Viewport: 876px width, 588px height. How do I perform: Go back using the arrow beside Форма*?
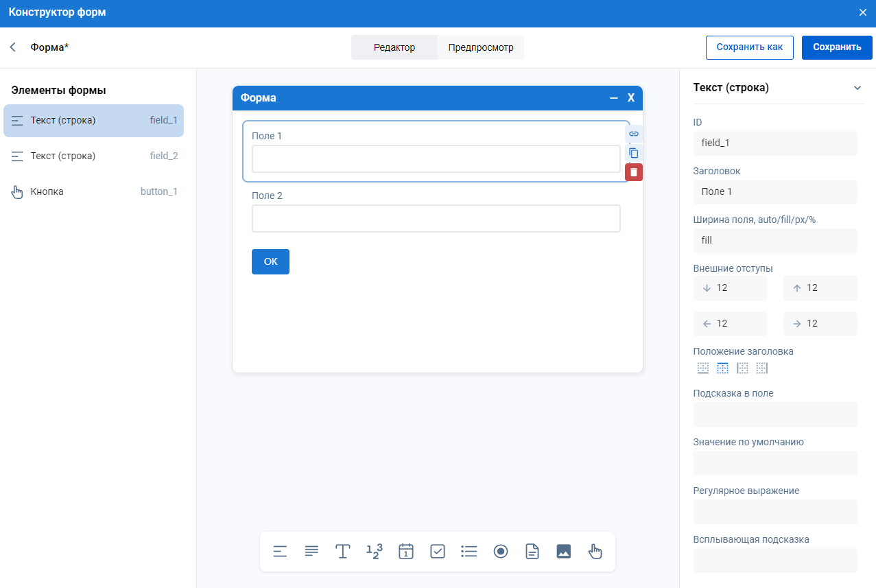pyautogui.click(x=13, y=47)
